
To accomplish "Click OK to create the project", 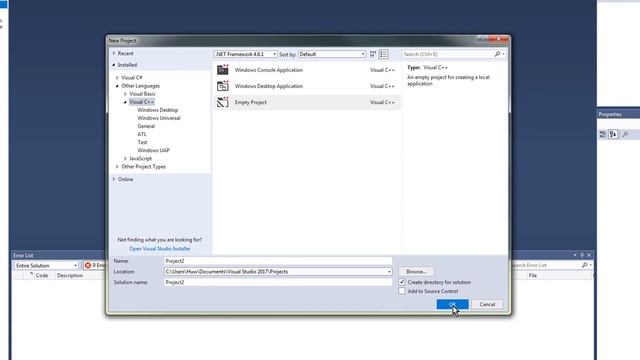I will tap(452, 304).
